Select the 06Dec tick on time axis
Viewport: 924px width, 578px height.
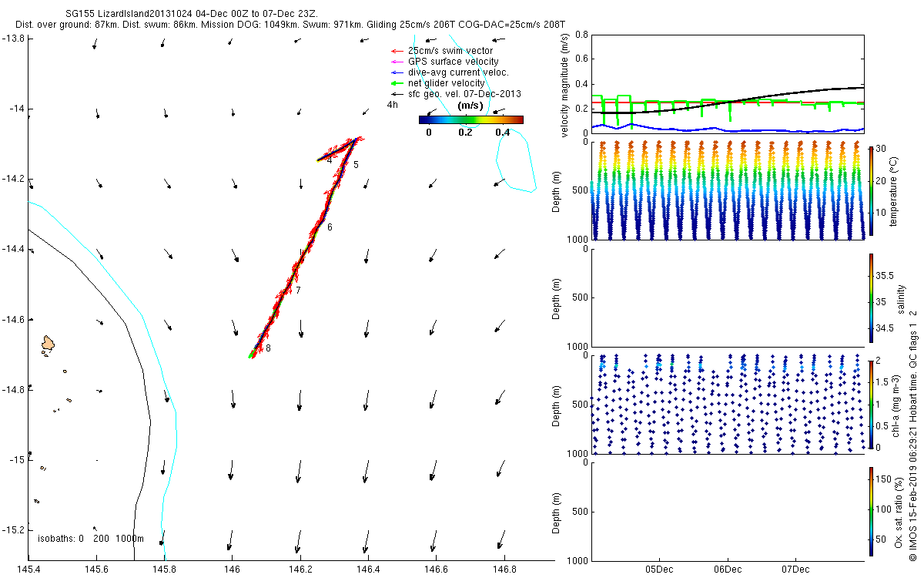728,570
